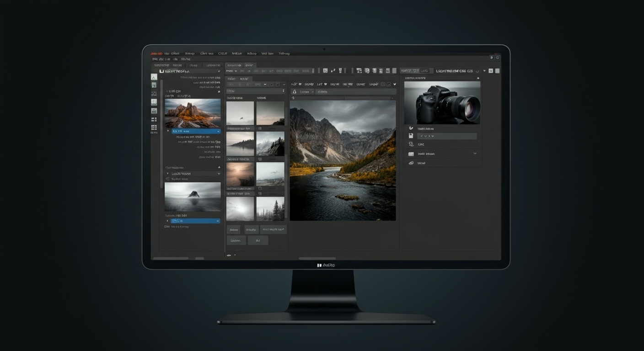Click the metadata clipboard icon beside the camera preview
The width and height of the screenshot is (644, 351).
[x=410, y=136]
